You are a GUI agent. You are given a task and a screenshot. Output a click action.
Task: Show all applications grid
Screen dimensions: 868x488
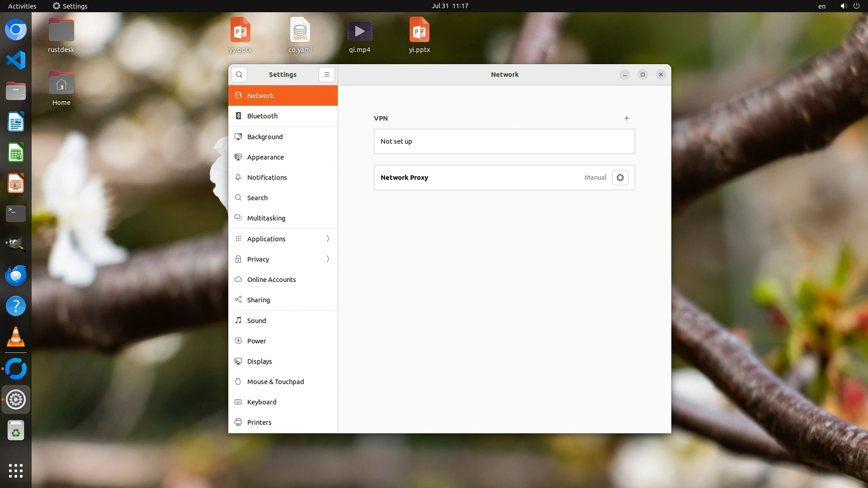(x=16, y=470)
